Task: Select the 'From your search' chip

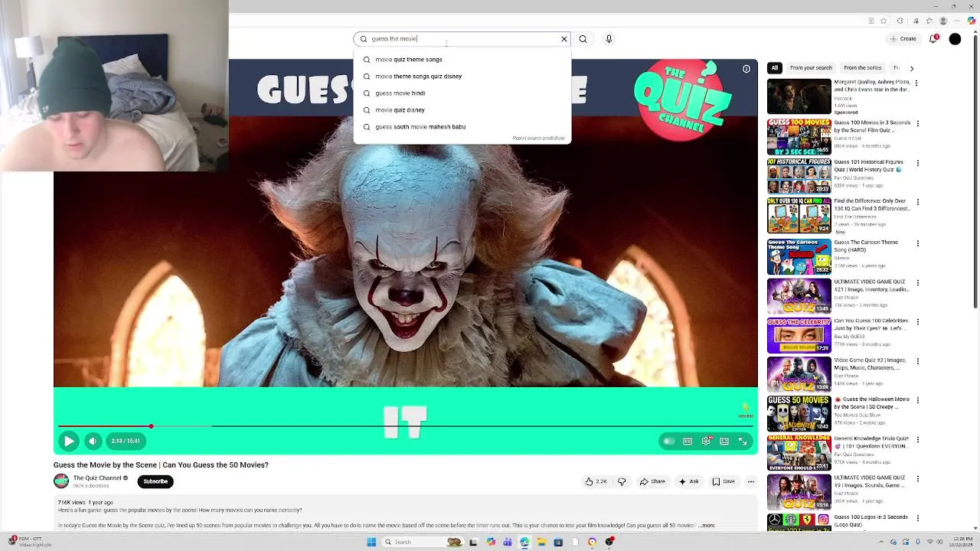Action: 811,68
